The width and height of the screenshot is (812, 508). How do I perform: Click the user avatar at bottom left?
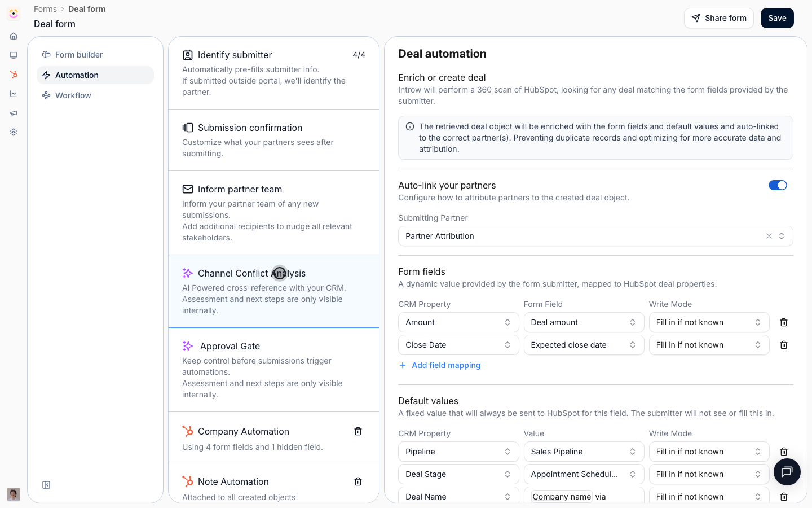tap(14, 494)
